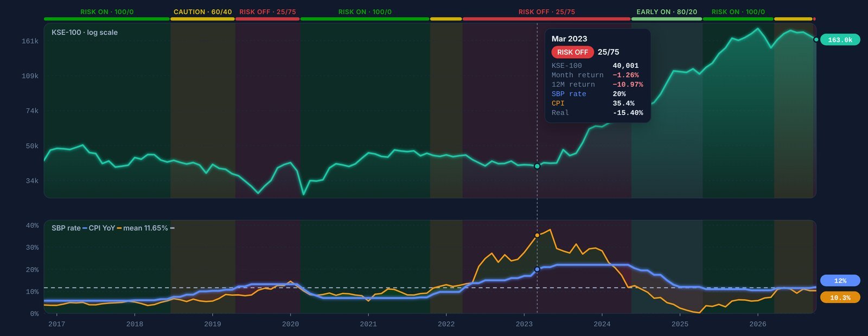868x336 pixels.
Task: Click the blue SBP rate marker on crosshair
Action: point(537,269)
